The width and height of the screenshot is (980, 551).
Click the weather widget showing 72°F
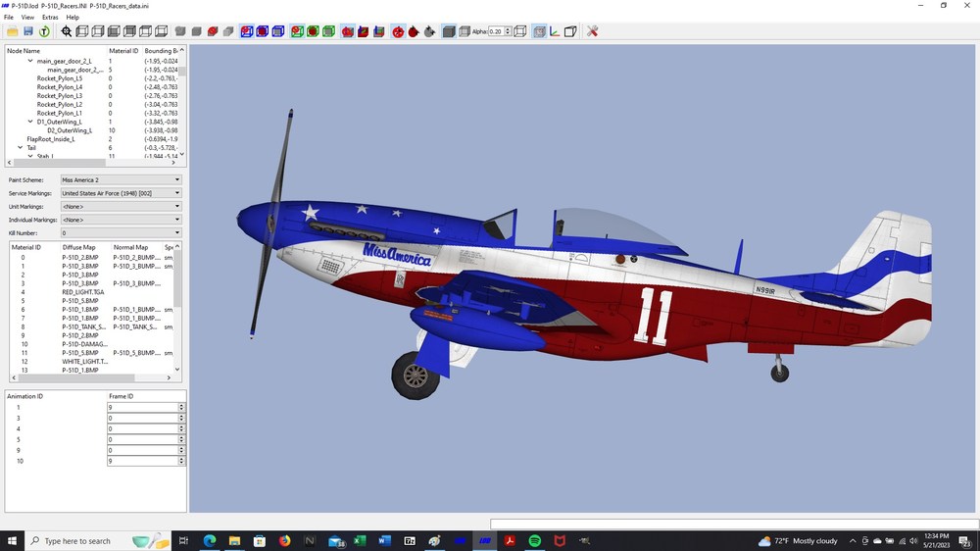(x=798, y=541)
